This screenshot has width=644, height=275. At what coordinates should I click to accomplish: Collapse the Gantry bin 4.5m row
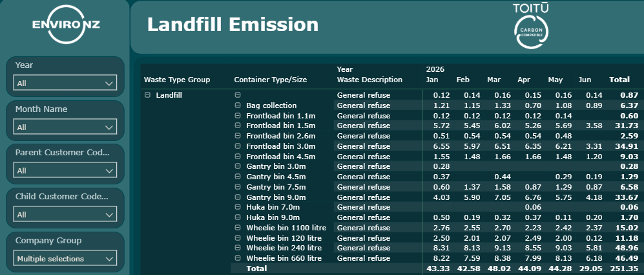(237, 177)
